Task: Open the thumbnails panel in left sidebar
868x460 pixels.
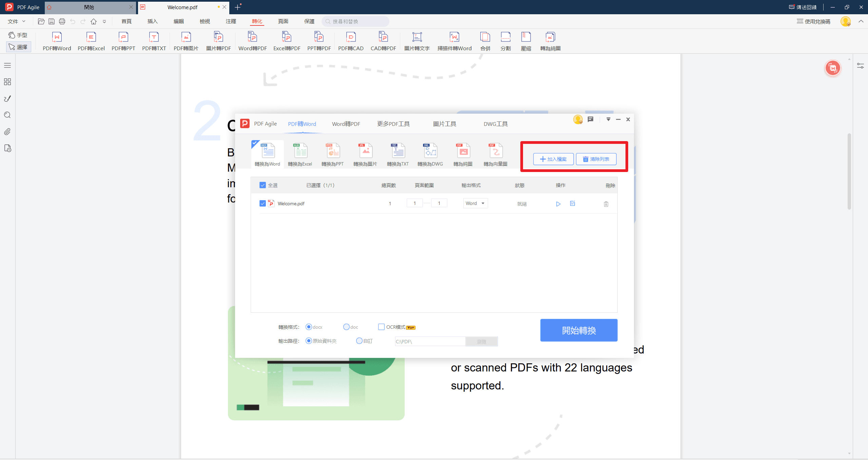Action: click(7, 82)
